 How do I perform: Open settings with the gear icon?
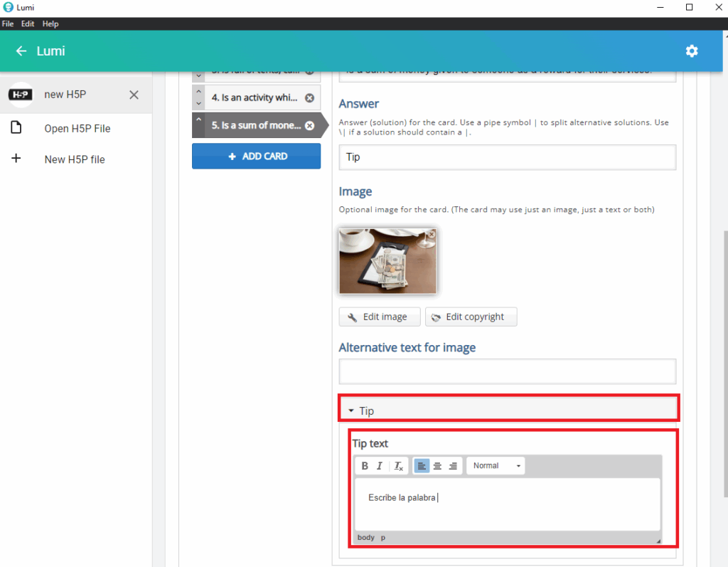(691, 51)
